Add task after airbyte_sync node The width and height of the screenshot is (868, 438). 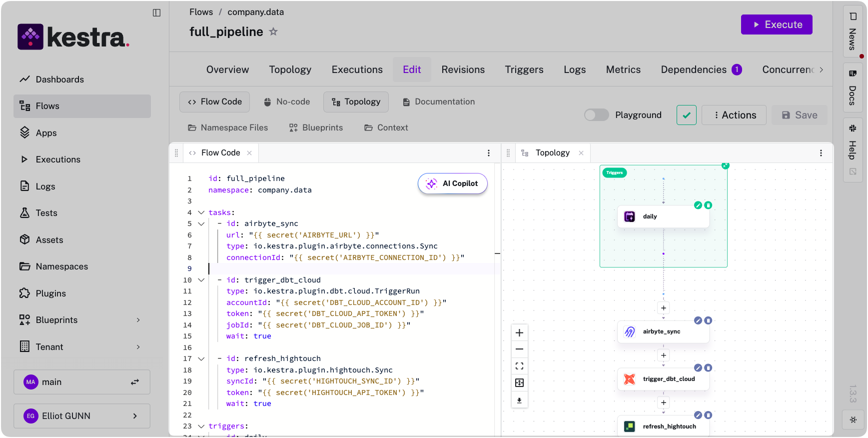click(x=664, y=355)
